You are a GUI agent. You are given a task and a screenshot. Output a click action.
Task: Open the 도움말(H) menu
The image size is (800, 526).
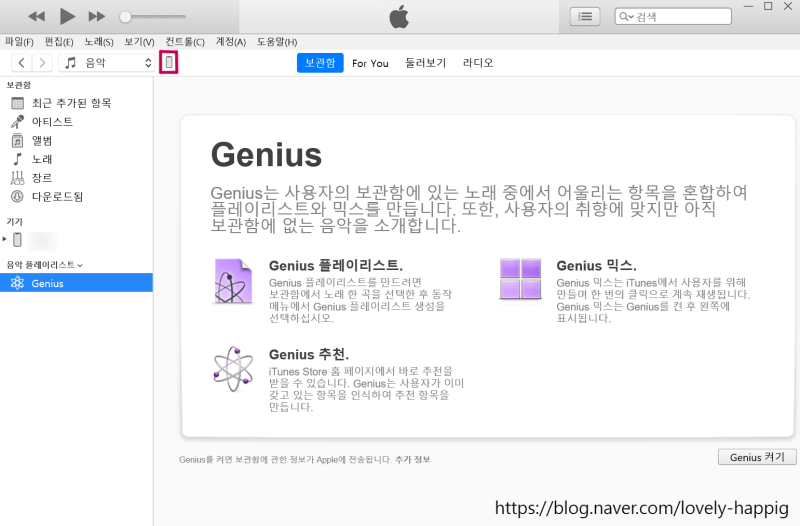click(277, 42)
